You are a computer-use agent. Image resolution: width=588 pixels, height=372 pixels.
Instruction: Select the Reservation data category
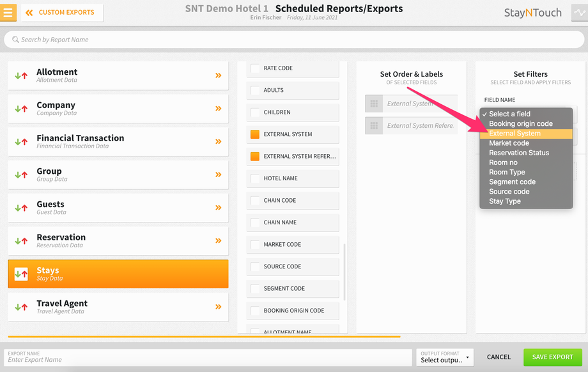pos(118,241)
